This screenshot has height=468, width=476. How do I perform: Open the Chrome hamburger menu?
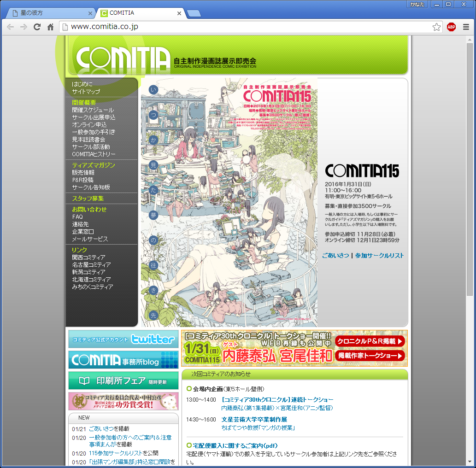click(x=466, y=27)
